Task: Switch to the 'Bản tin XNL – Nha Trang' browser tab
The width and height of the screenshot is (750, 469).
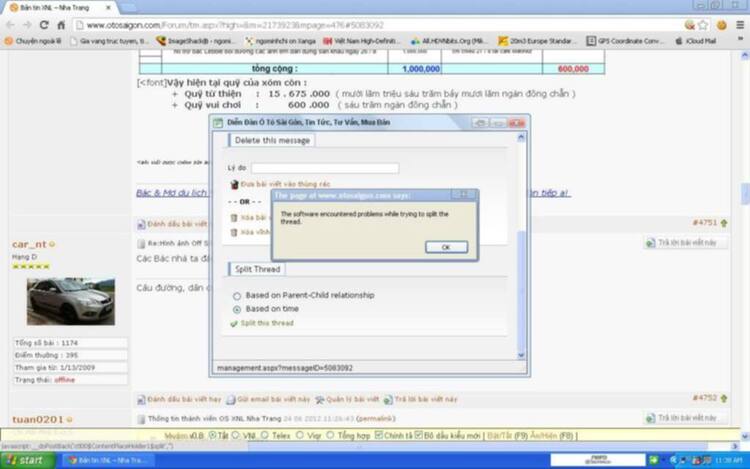Action: [x=60, y=8]
